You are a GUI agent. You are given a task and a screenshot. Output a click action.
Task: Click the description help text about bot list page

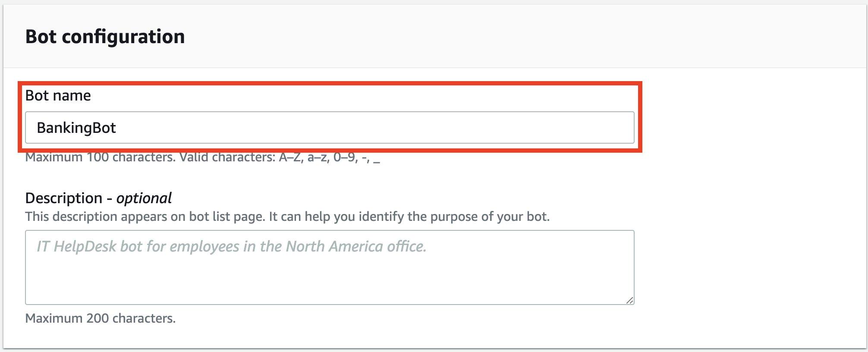[x=287, y=216]
